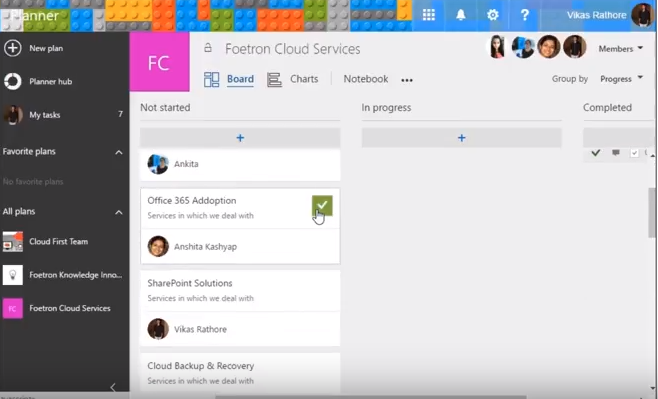The width and height of the screenshot is (658, 399).
Task: Click the Charts view icon
Action: pyautogui.click(x=274, y=79)
